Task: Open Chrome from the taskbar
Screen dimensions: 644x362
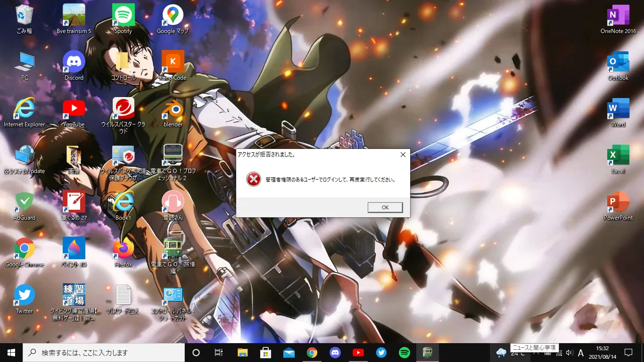Action: (x=312, y=353)
